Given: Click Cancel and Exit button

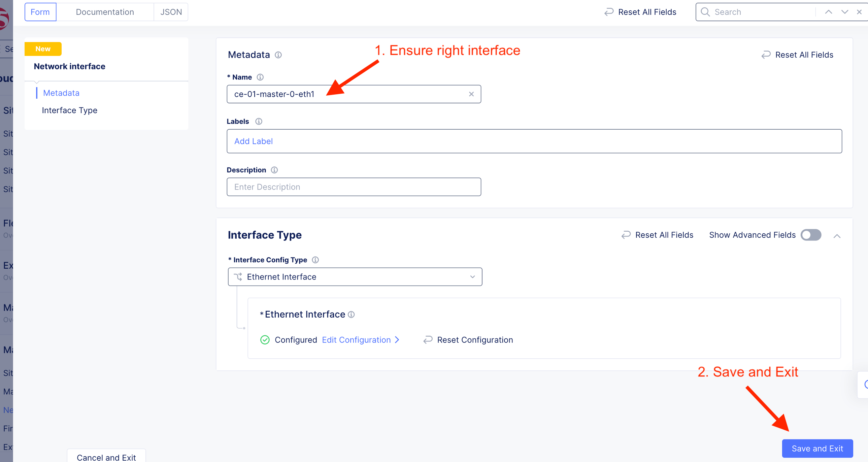Looking at the screenshot, I should tap(106, 457).
